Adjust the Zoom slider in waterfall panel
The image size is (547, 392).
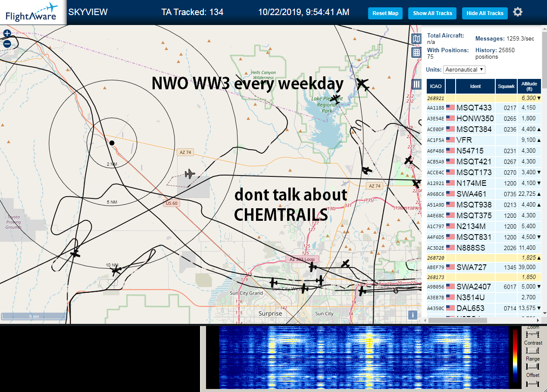tap(533, 335)
